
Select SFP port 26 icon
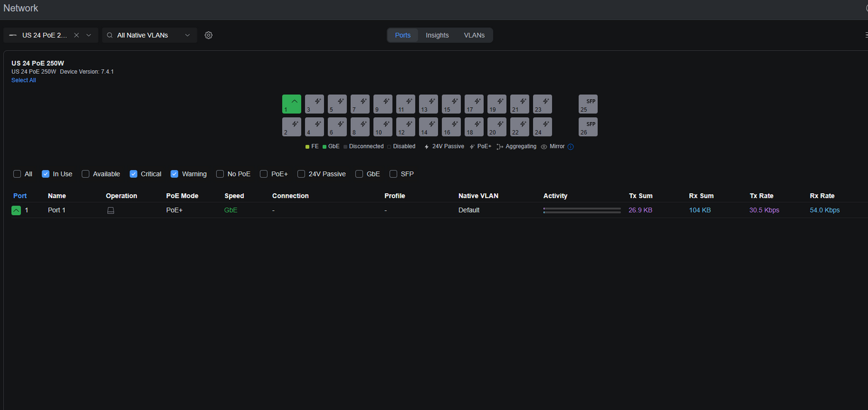[588, 127]
